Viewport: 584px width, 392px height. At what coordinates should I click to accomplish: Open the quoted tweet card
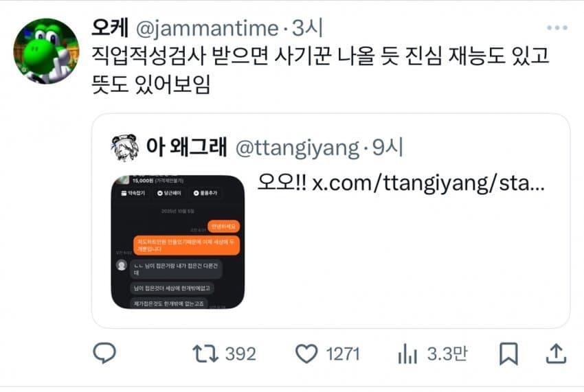pos(330,221)
